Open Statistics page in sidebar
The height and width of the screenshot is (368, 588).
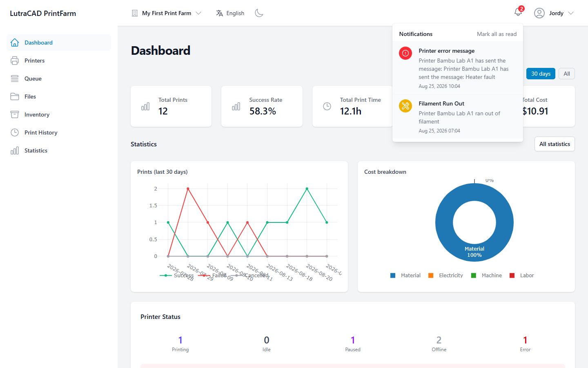pyautogui.click(x=59, y=150)
